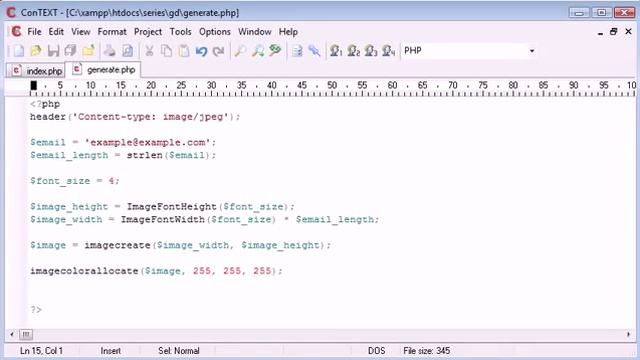Open Print Preview from toolbar
Screen dimensions: 640x360
point(127,51)
